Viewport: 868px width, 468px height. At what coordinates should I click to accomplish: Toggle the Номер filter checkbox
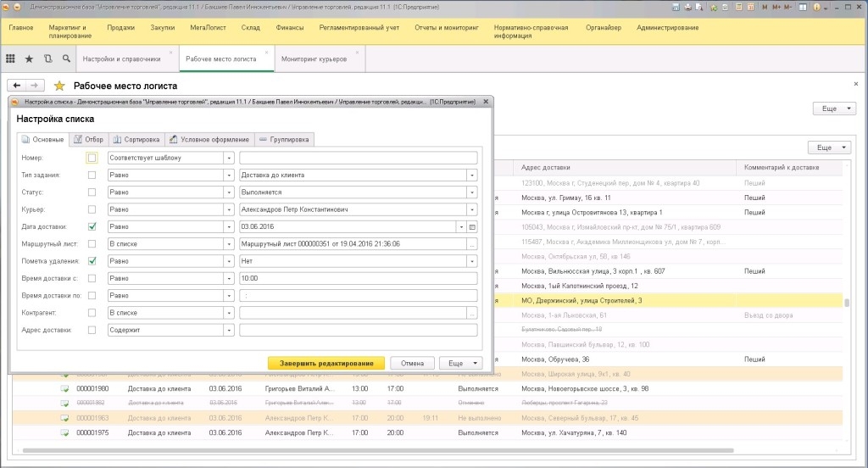pos(92,158)
